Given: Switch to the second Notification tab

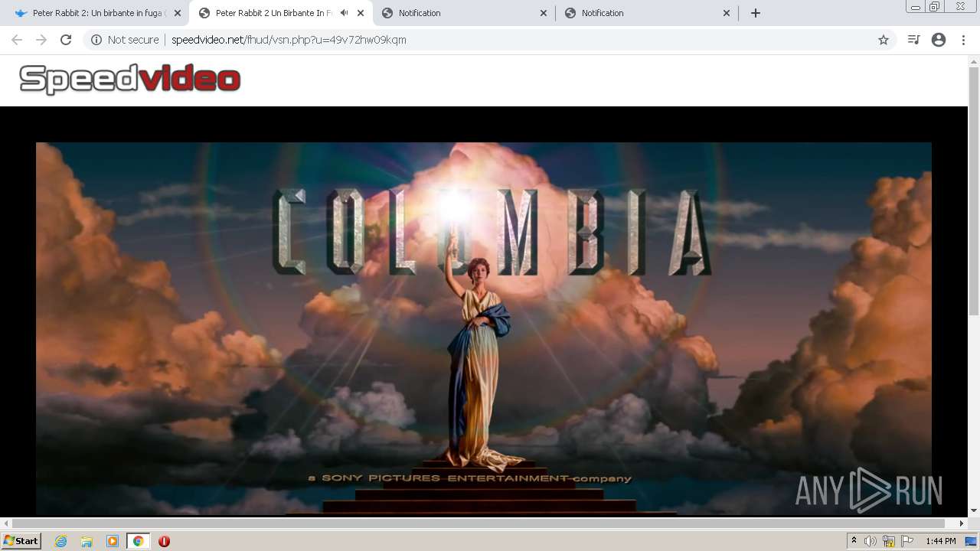Looking at the screenshot, I should pyautogui.click(x=647, y=13).
